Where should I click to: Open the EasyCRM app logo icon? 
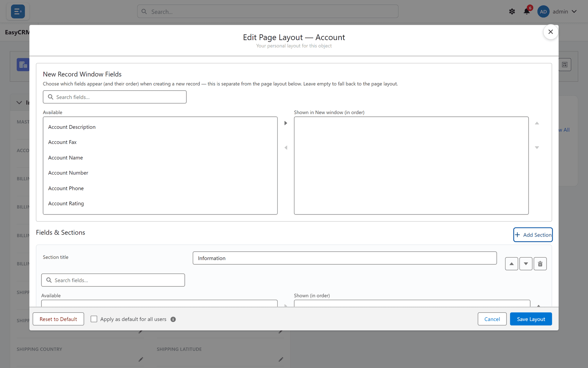(x=18, y=11)
